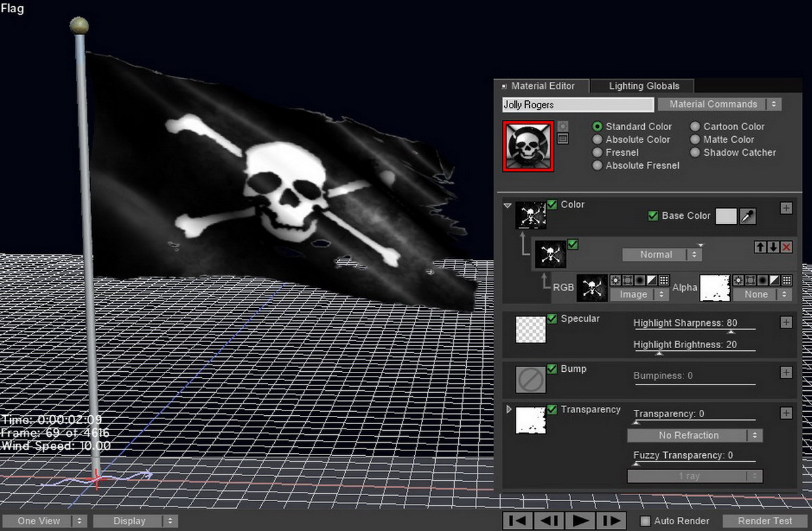Switch to the Lighting Globals tab

coord(644,86)
